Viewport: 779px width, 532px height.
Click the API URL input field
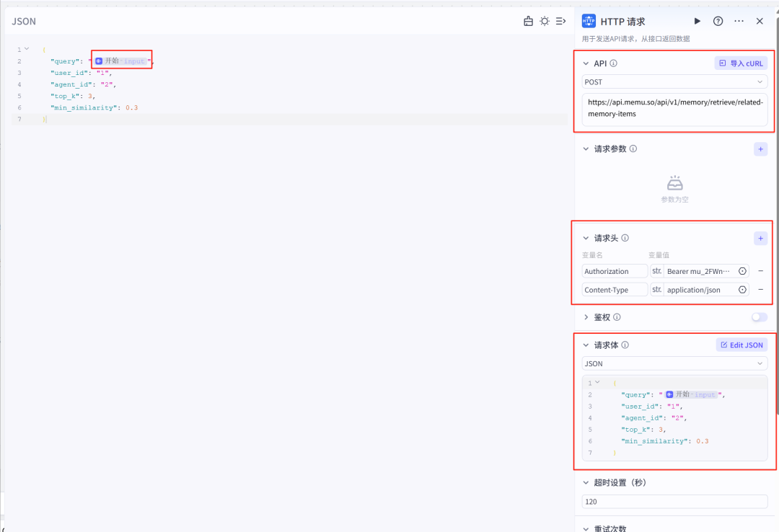[674, 108]
